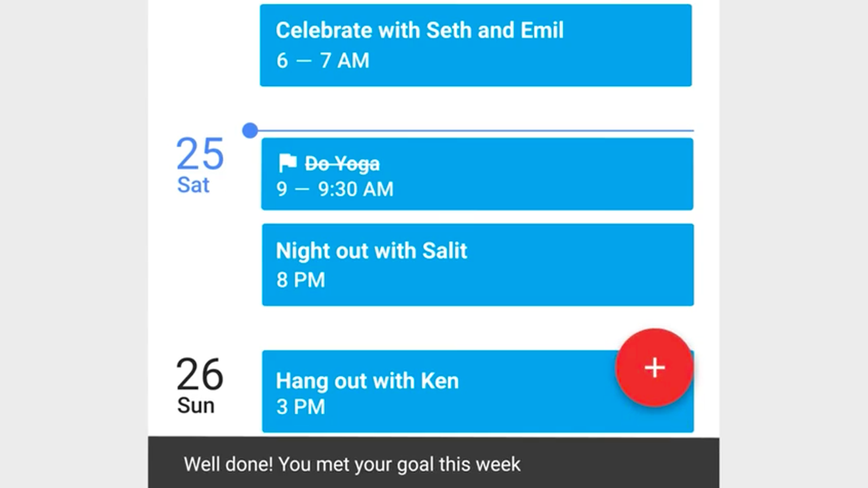Select the Sun day label
This screenshot has width=868, height=488.
pos(196,406)
